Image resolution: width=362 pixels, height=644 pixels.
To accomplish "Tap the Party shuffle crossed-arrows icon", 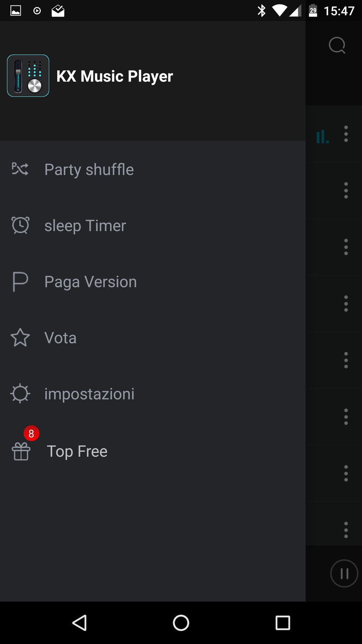I will (20, 169).
